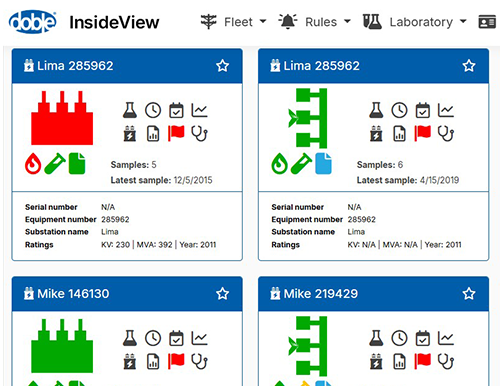Click green oil drop status on Lima 6-samples card
This screenshot has height=386, width=500.
click(279, 164)
